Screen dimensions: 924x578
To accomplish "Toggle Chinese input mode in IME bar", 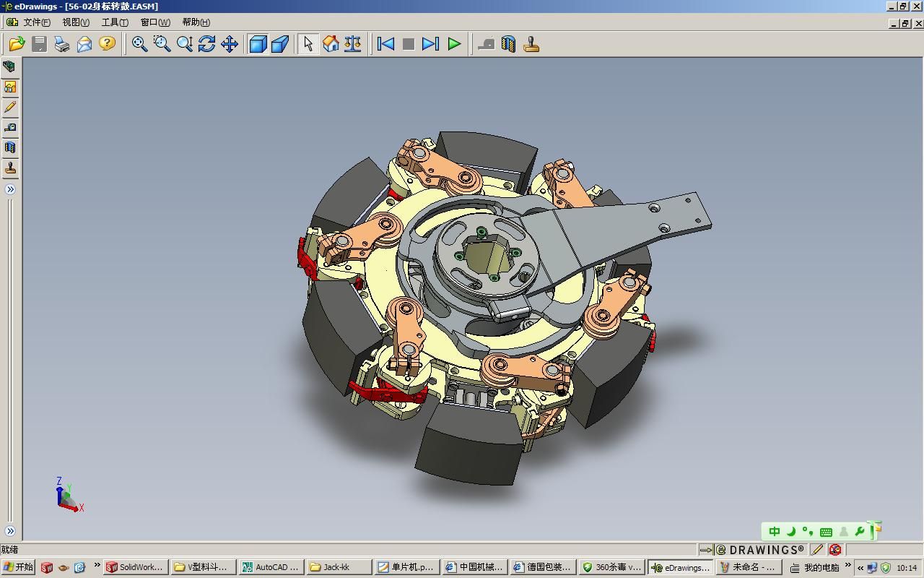I will point(774,532).
